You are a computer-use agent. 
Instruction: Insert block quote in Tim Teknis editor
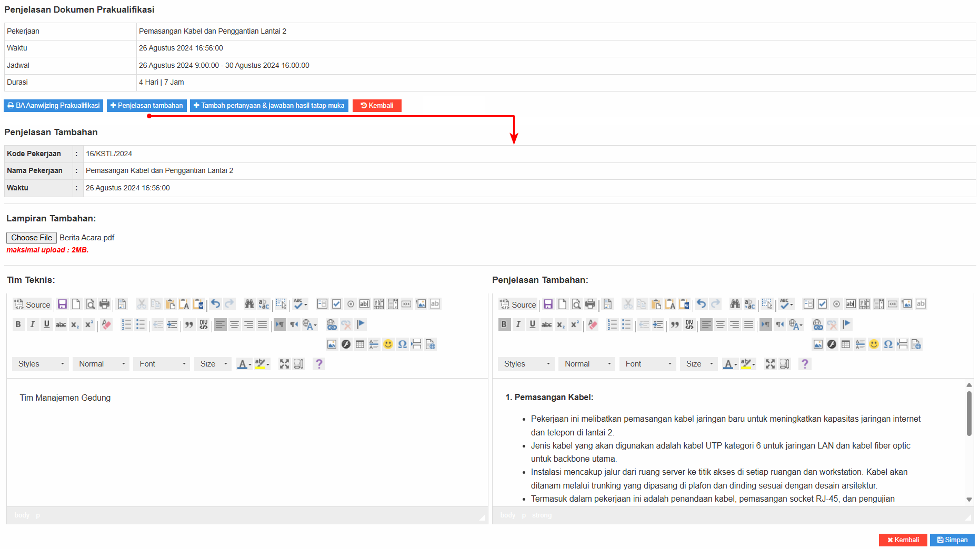189,324
